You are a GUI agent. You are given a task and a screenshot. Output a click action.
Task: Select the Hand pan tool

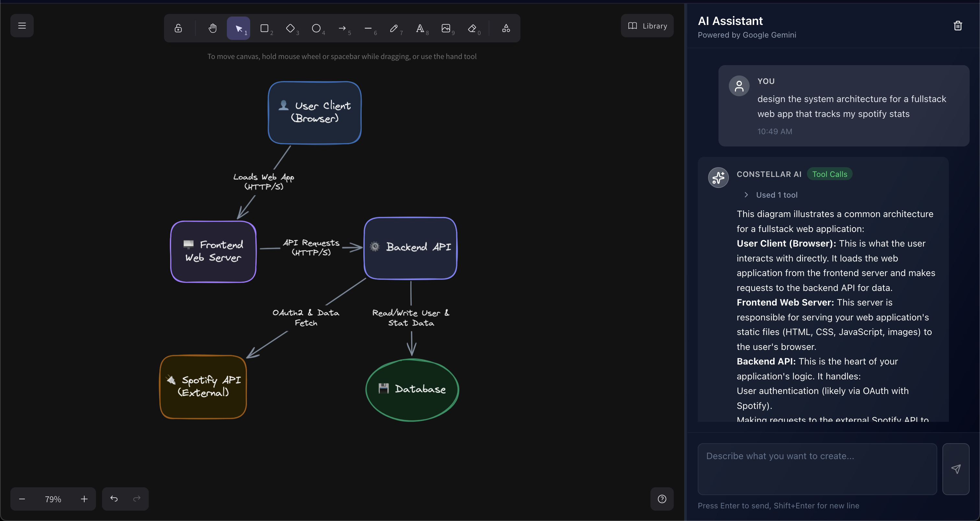coord(212,28)
